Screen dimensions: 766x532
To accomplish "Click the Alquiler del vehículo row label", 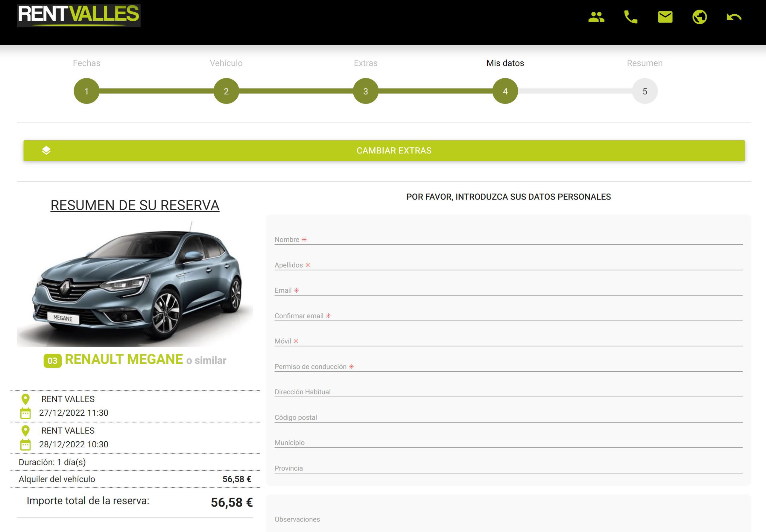I will (x=57, y=479).
